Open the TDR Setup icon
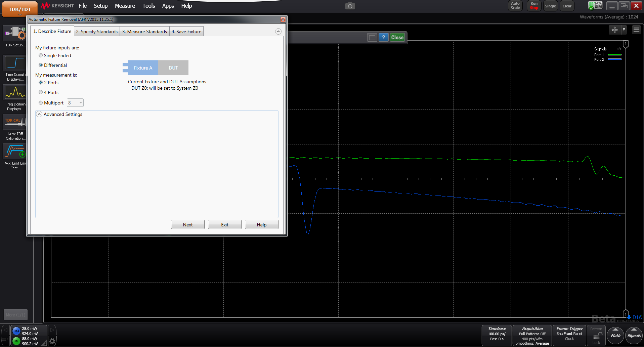This screenshot has width=644, height=347. (15, 34)
